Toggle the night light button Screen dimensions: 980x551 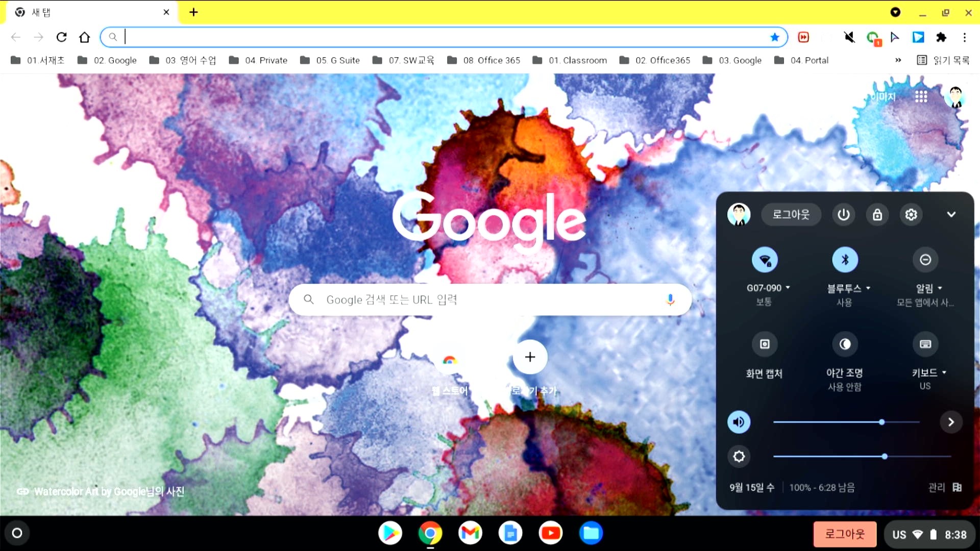click(x=845, y=344)
